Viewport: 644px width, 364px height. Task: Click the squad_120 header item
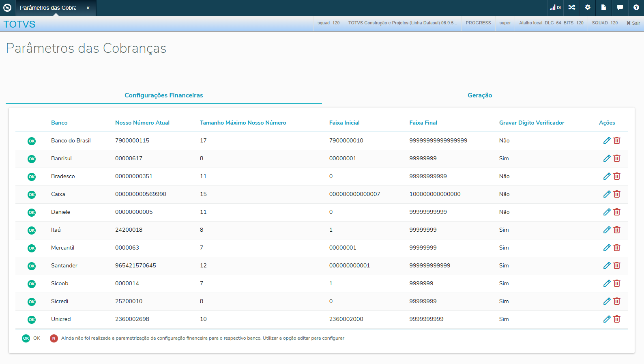pyautogui.click(x=328, y=23)
